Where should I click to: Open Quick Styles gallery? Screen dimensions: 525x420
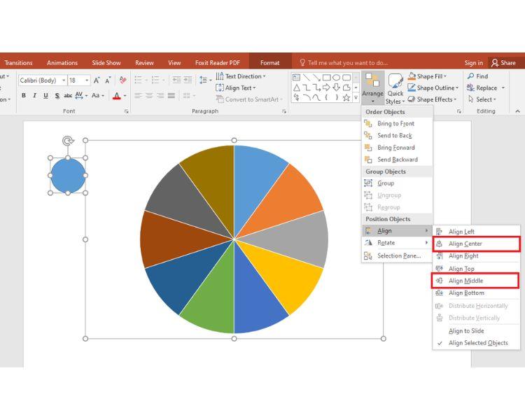(395, 89)
